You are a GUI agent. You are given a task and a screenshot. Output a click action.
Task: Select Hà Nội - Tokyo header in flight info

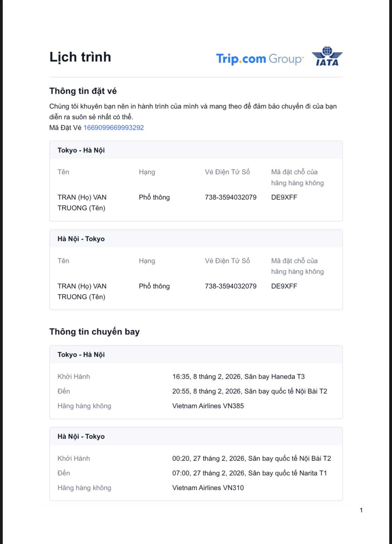[x=81, y=436]
